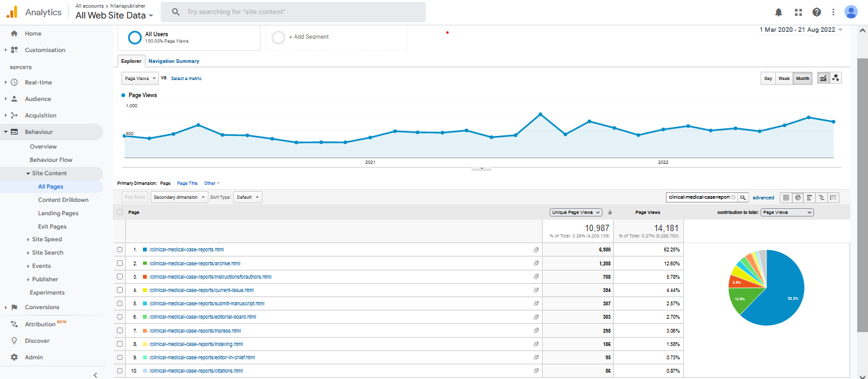Viewport: 868px width, 379px height.
Task: Switch to the motion chart view icon
Action: 836,78
